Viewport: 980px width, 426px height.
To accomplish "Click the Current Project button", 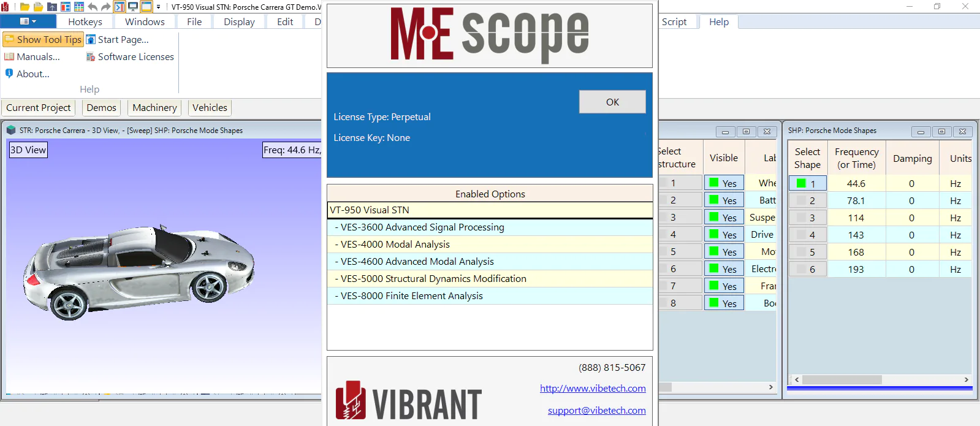I will point(39,107).
